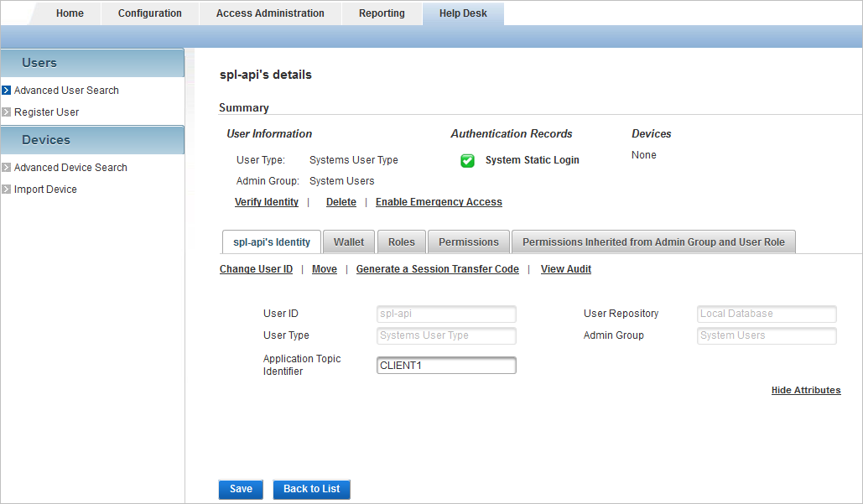Click the arrow icon next to Import Device
863x504 pixels.
6,190
